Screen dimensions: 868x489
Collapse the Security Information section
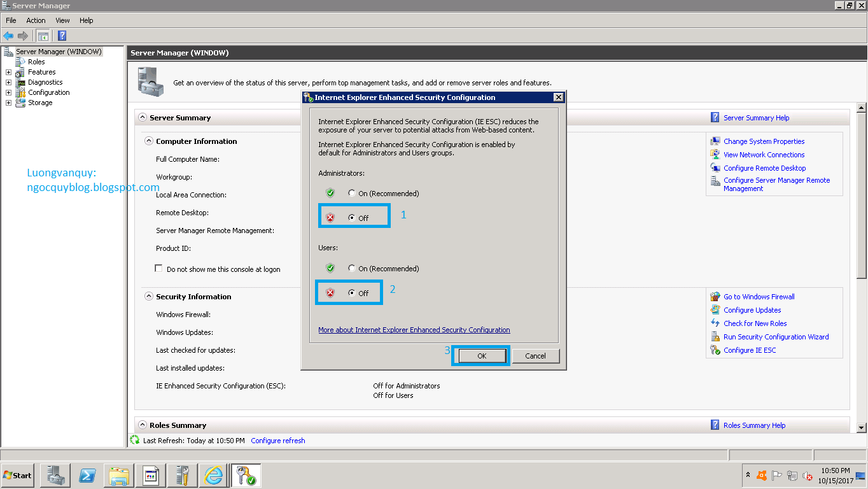(x=148, y=296)
